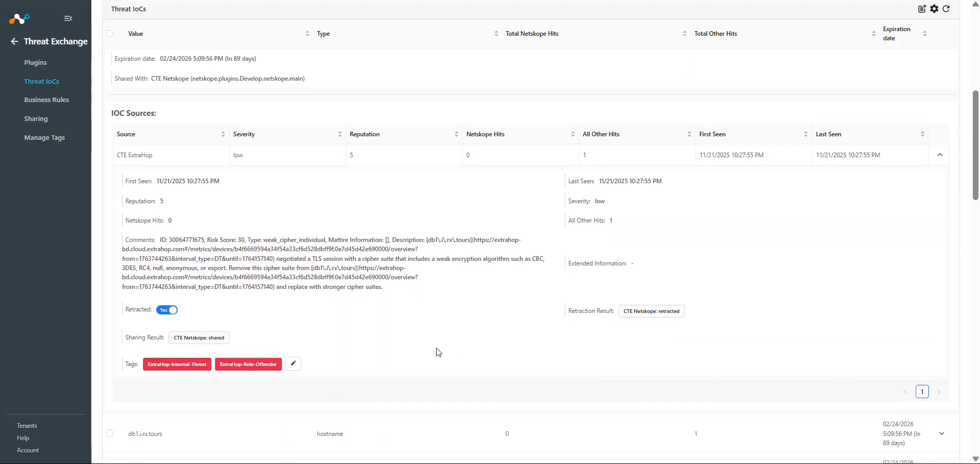This screenshot has width=980, height=464.
Task: Open the Threat IoCs export list icon
Action: [922, 9]
